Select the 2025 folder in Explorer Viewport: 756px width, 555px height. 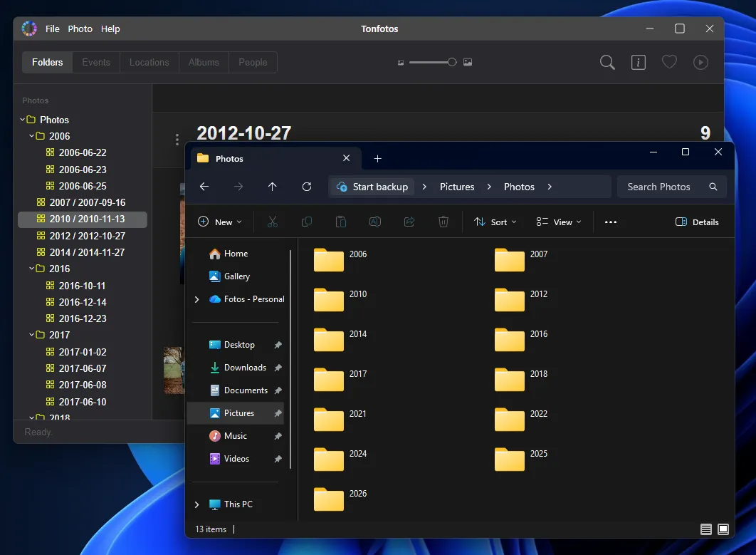523,459
